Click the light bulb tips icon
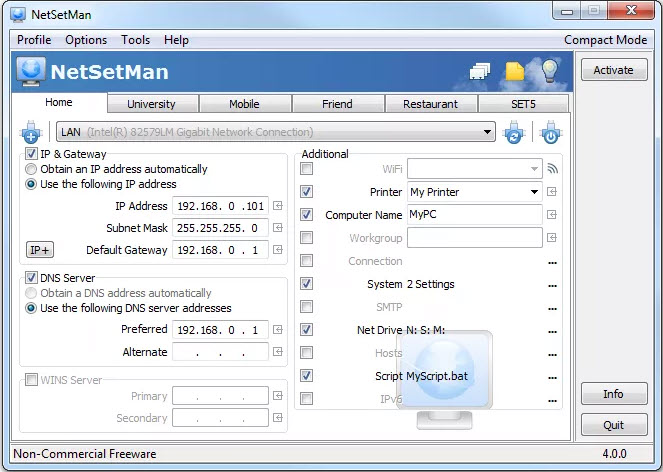The image size is (663, 472). click(x=550, y=70)
